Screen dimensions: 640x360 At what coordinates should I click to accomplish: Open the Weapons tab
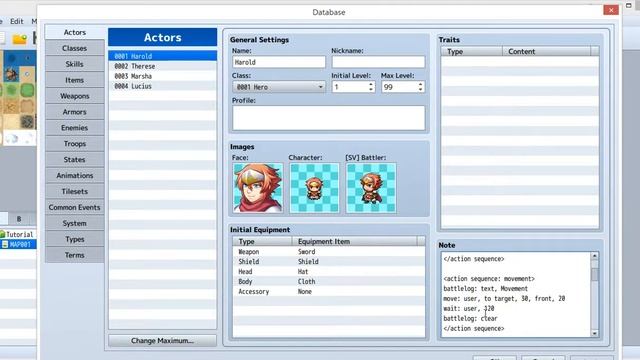coord(75,96)
